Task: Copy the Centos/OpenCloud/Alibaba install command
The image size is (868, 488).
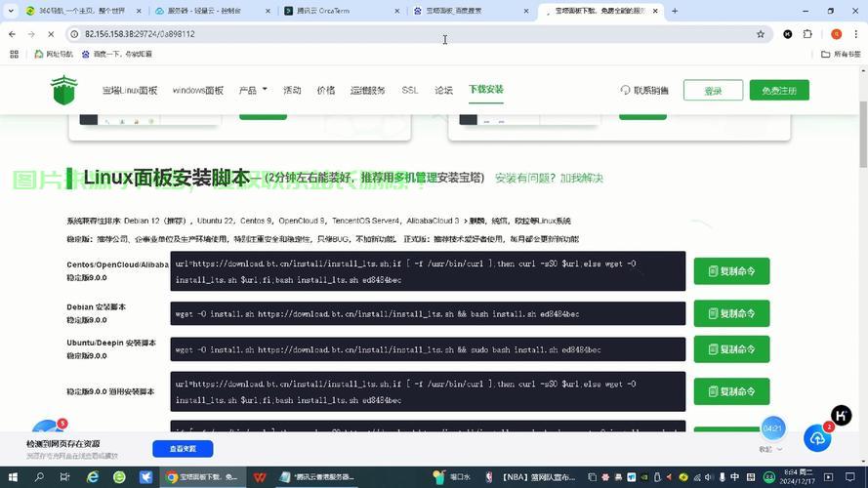Action: (x=731, y=271)
